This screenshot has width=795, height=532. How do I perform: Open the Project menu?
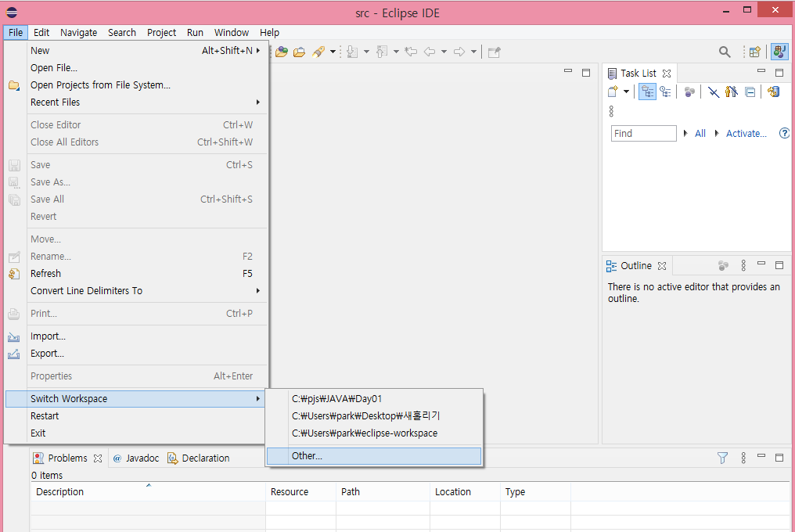pyautogui.click(x=162, y=32)
